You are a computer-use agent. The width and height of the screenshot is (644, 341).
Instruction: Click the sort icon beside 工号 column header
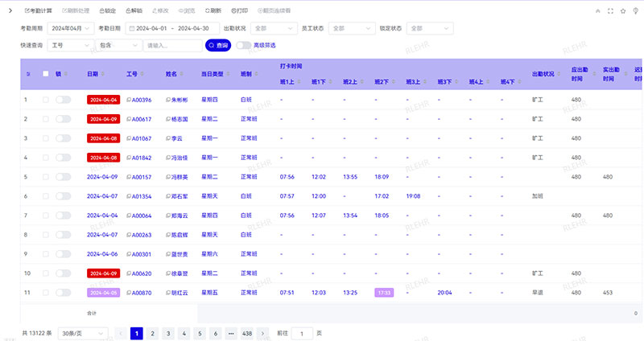point(142,74)
